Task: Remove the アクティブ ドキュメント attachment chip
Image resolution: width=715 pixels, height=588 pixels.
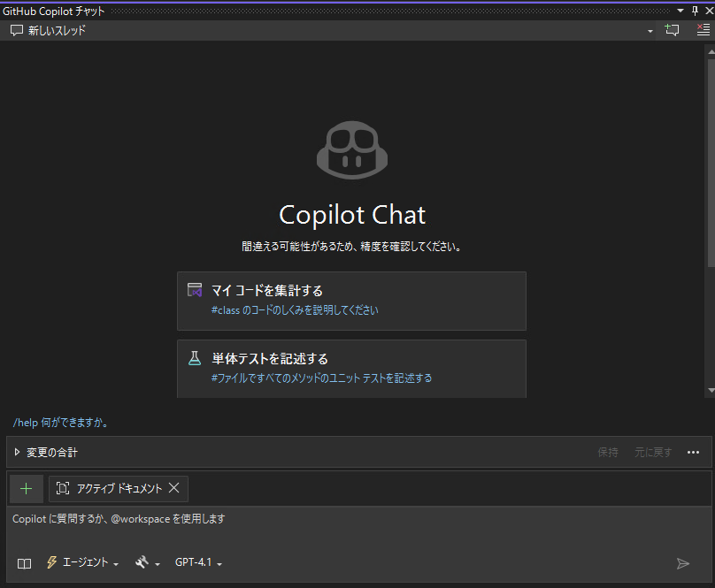Action: coord(174,488)
